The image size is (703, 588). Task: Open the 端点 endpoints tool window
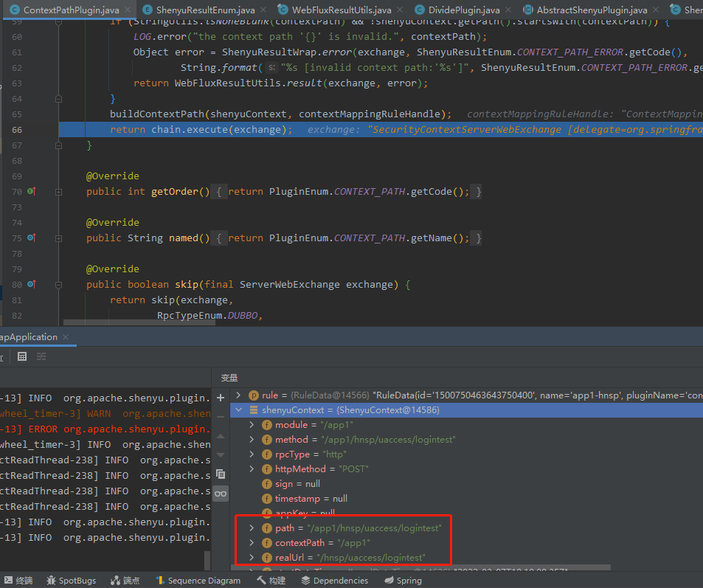pos(125,581)
